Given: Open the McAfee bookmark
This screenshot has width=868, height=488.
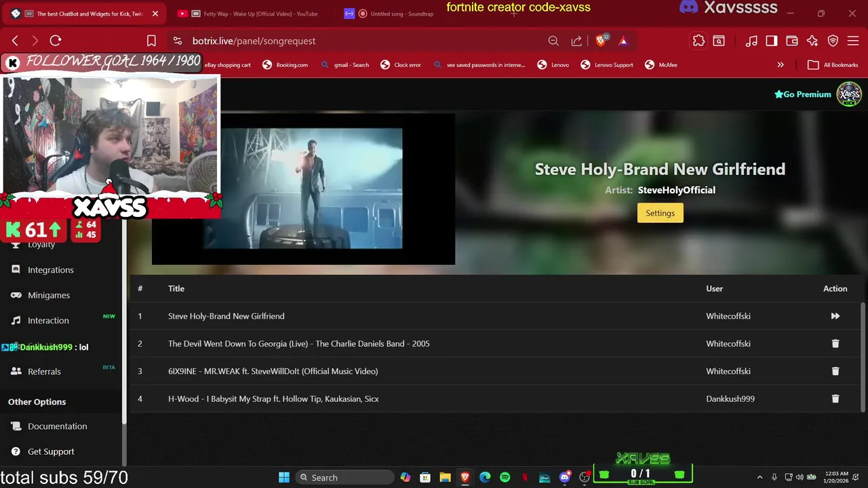Looking at the screenshot, I should pos(661,65).
